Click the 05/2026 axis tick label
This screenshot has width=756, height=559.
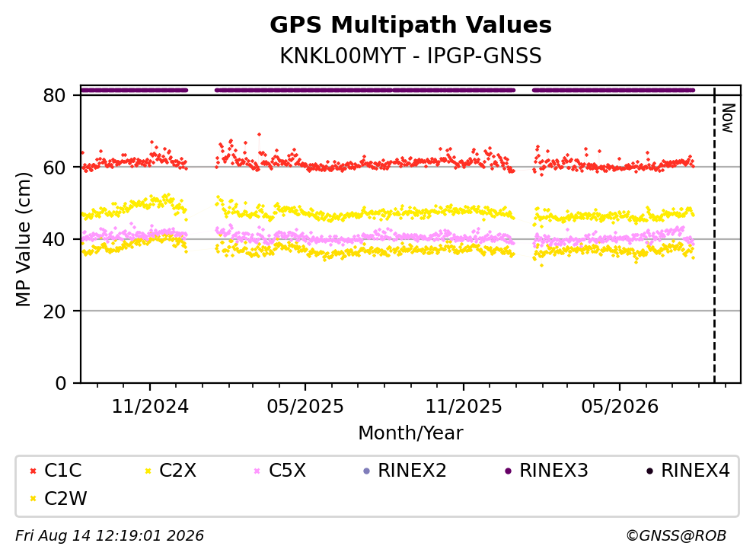tap(620, 407)
